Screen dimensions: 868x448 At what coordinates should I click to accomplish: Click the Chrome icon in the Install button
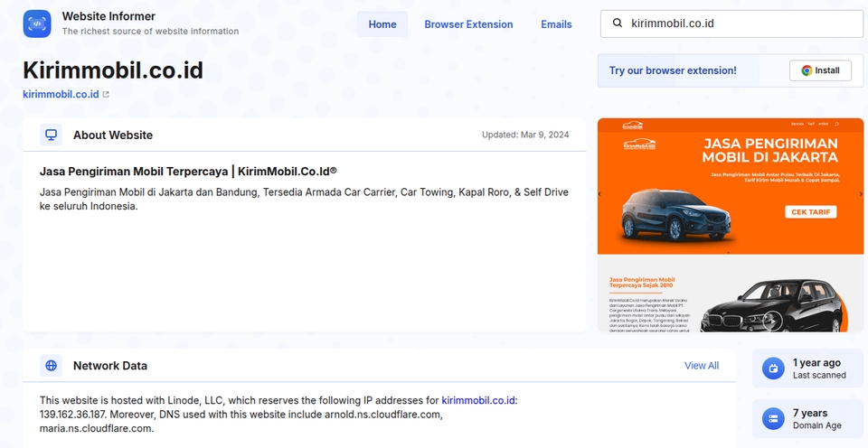807,70
